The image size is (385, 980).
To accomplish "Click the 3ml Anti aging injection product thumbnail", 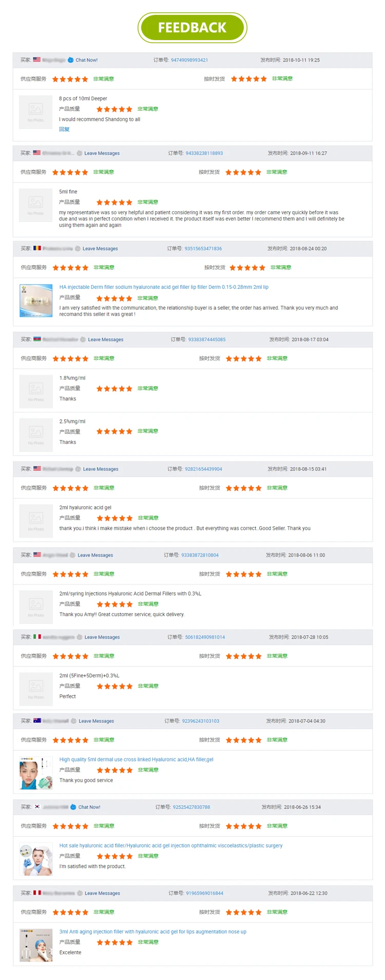I will [36, 945].
